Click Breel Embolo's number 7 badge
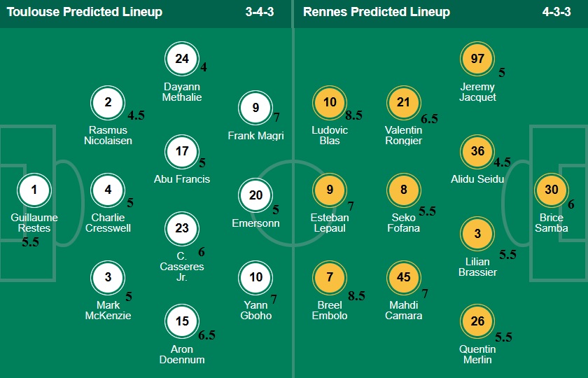The width and height of the screenshot is (588, 378). pos(330,277)
